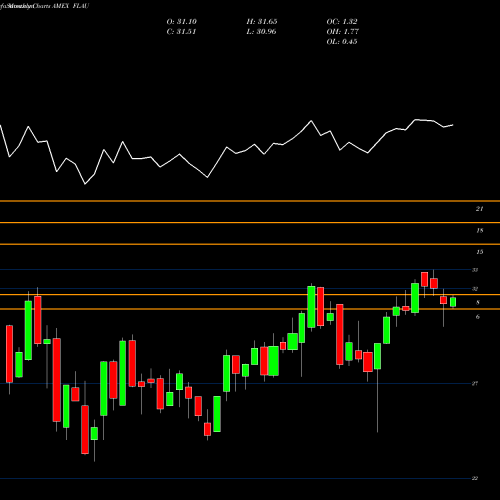Click the axis label 15
The width and height of the screenshot is (500, 500).
tap(479, 252)
